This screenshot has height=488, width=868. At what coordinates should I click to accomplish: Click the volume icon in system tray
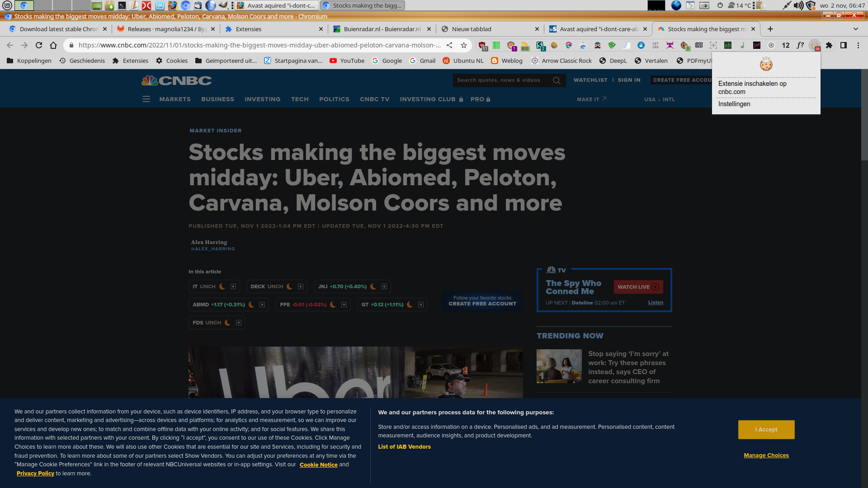point(799,5)
